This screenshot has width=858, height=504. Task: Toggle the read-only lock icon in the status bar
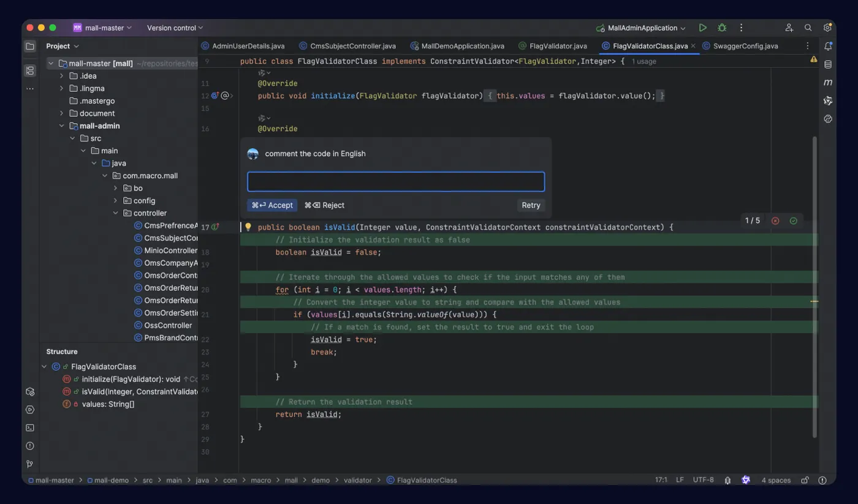[805, 480]
